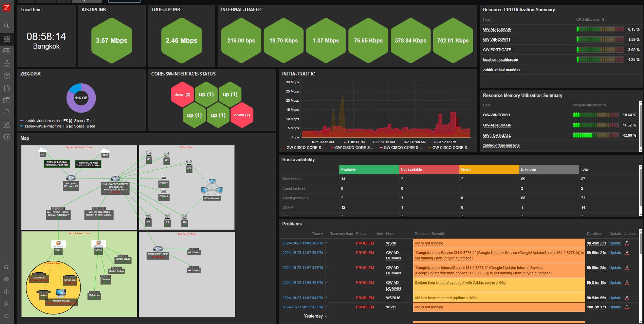Viewport: 644px width, 324px height.
Task: Open the Administration gear icon
Action: coord(6,137)
